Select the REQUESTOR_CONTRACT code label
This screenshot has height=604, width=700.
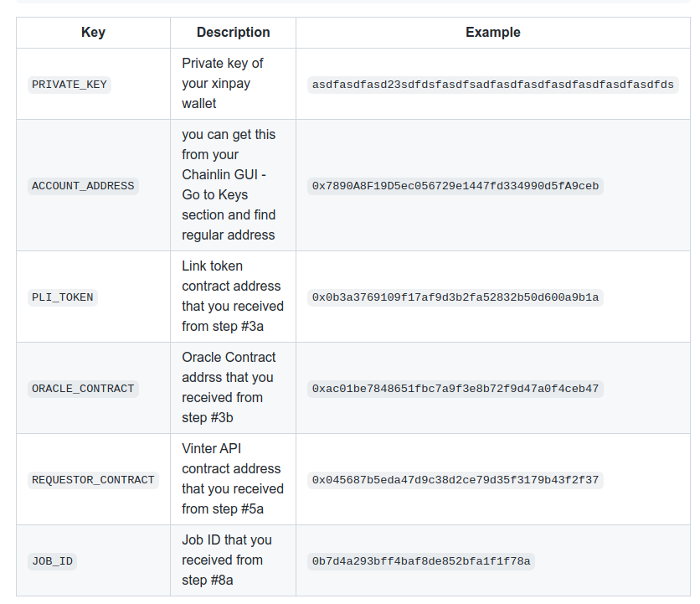coord(93,479)
